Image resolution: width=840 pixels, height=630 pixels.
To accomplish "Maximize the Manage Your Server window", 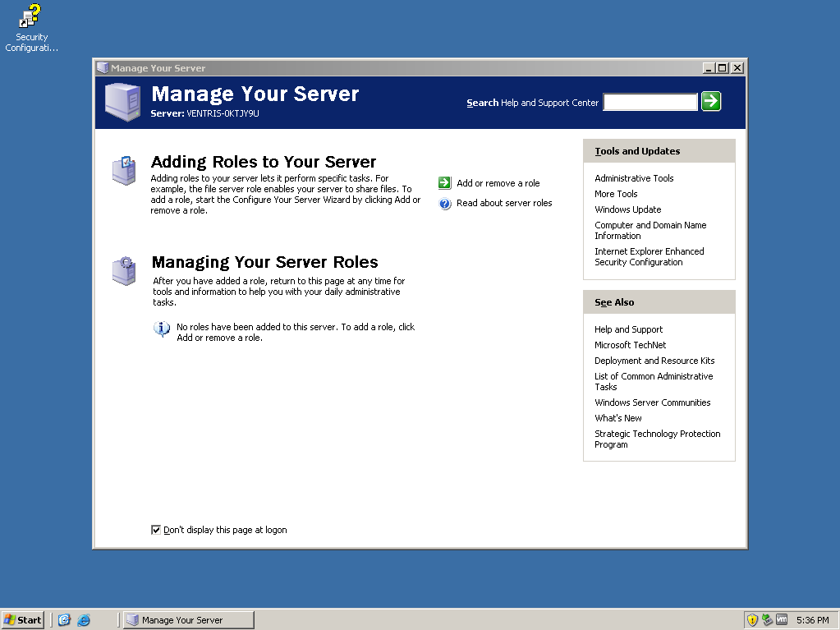I will click(x=722, y=68).
